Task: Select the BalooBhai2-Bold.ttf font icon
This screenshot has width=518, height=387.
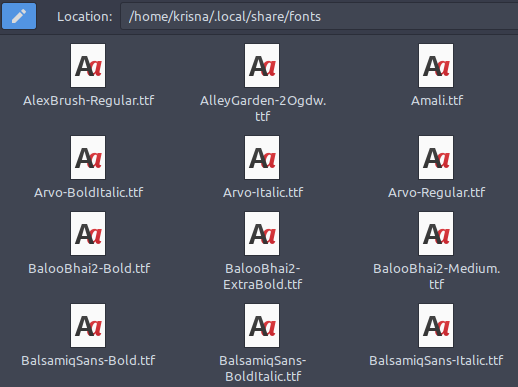Action: pos(88,234)
